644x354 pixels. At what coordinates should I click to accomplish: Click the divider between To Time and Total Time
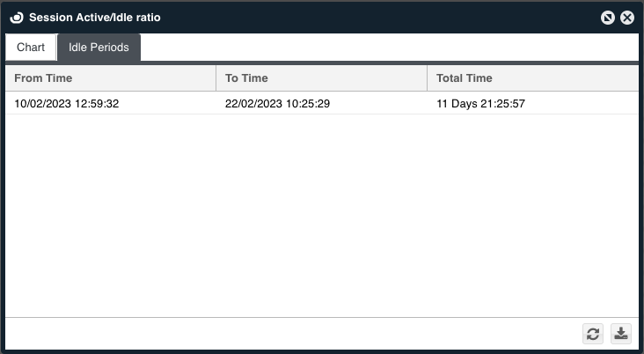coord(427,78)
